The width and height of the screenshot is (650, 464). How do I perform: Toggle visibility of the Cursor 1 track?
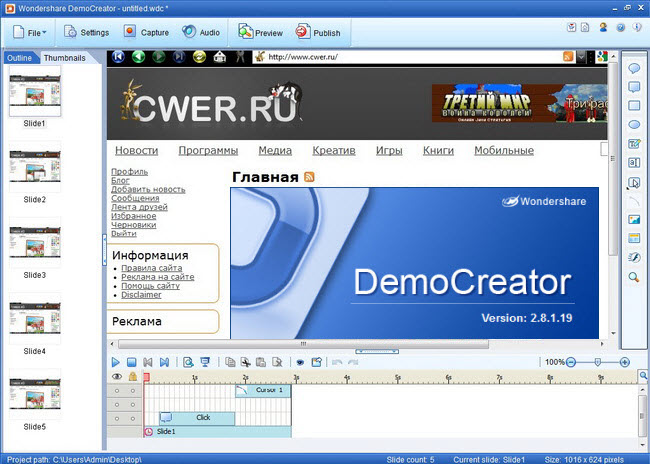(x=119, y=390)
